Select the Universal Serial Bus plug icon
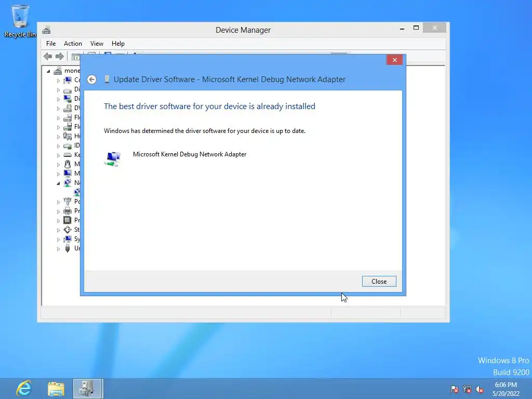The image size is (532, 399). [68, 248]
